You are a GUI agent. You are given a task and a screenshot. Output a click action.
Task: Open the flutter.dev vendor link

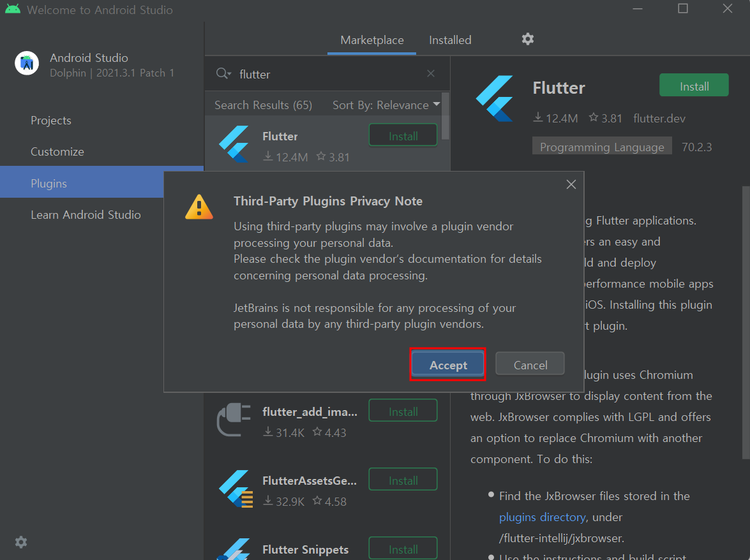(659, 119)
